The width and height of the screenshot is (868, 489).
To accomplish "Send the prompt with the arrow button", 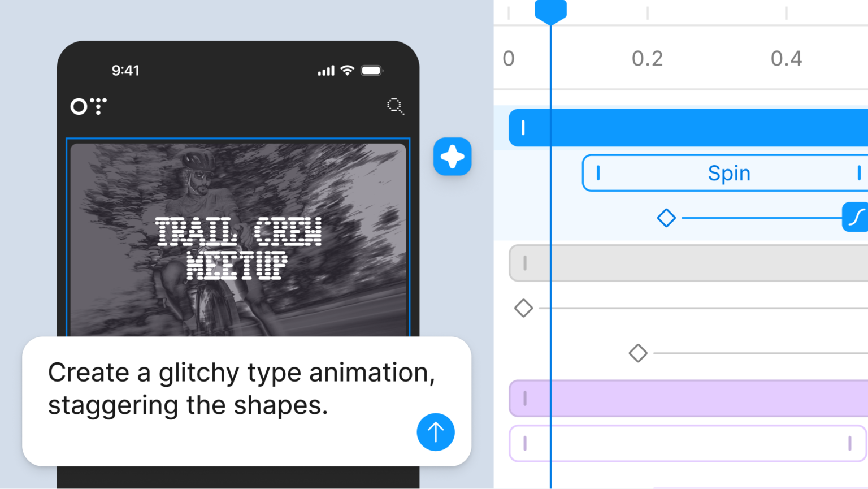I will click(435, 432).
